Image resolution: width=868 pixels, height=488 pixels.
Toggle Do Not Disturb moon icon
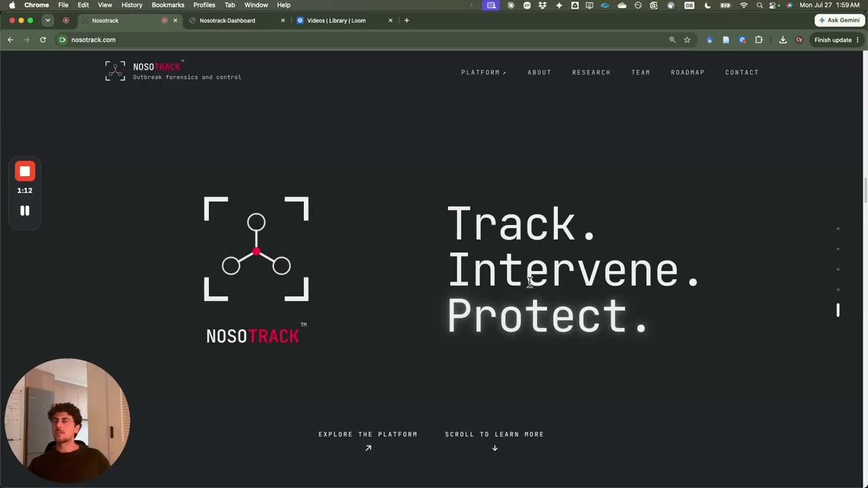707,5
